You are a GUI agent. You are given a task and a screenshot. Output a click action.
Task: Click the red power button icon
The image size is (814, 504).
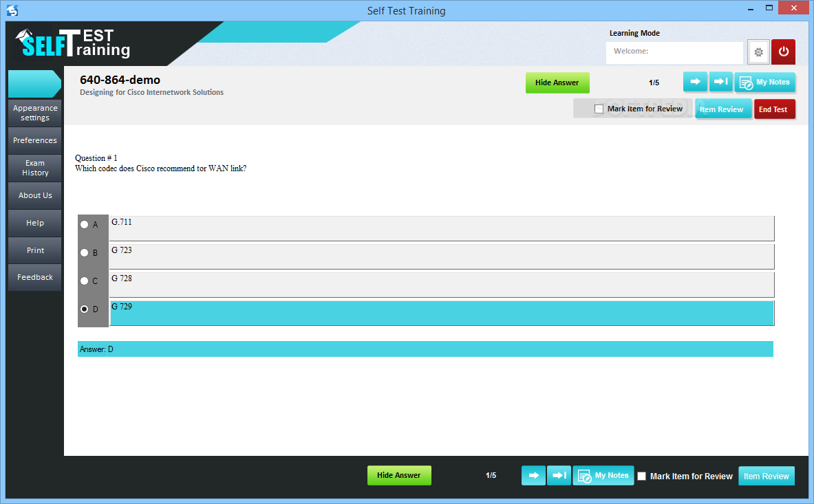pyautogui.click(x=783, y=52)
